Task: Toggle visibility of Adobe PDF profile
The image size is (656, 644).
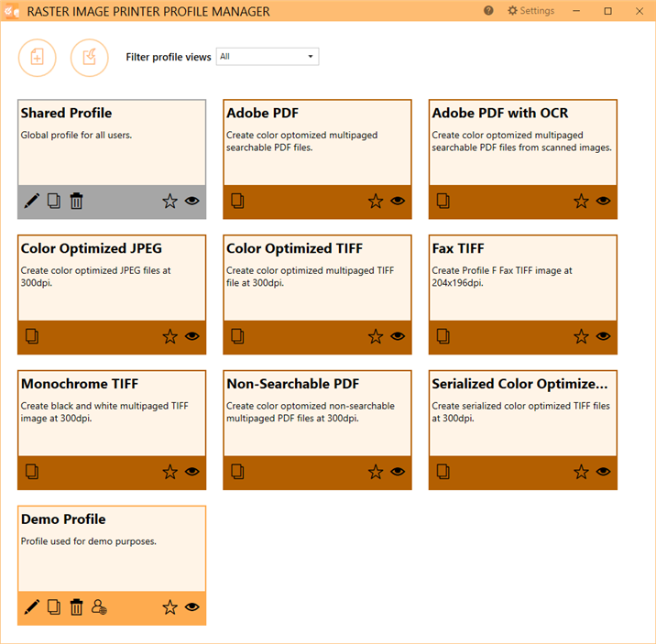Action: point(398,202)
